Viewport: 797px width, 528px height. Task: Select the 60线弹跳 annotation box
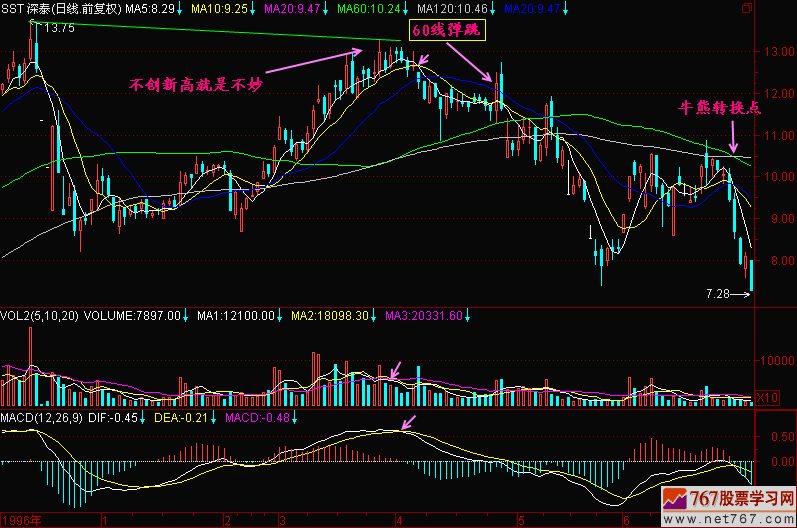[447, 30]
